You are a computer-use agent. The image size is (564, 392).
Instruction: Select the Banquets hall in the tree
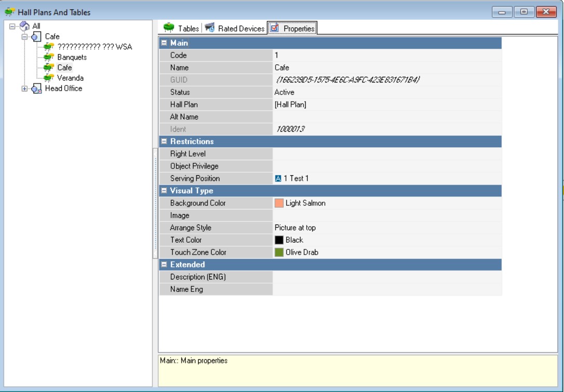pyautogui.click(x=72, y=57)
